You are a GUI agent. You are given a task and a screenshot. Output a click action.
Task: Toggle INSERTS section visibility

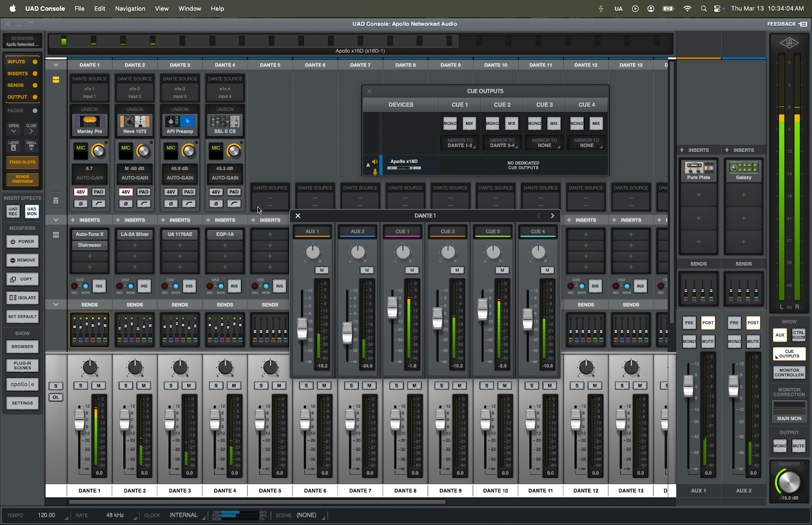tap(22, 74)
